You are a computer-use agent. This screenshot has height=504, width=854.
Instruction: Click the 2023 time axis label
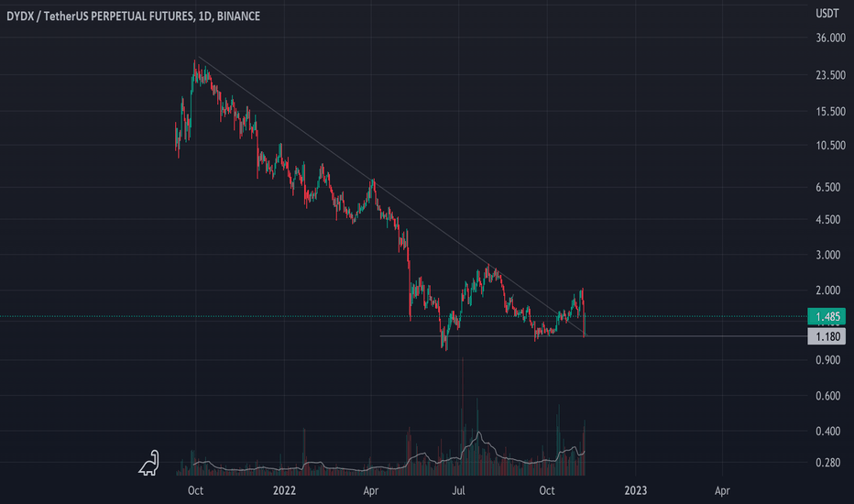coord(636,490)
